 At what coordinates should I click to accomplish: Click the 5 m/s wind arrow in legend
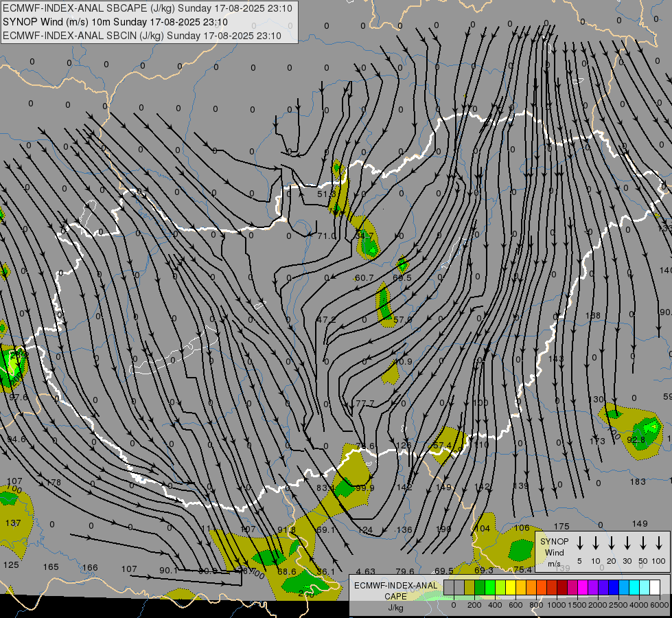point(580,542)
